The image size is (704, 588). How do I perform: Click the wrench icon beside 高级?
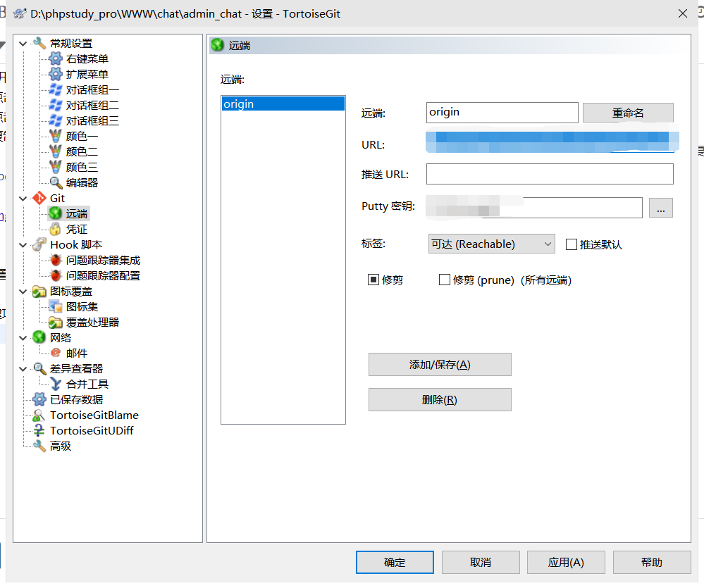pyautogui.click(x=39, y=446)
